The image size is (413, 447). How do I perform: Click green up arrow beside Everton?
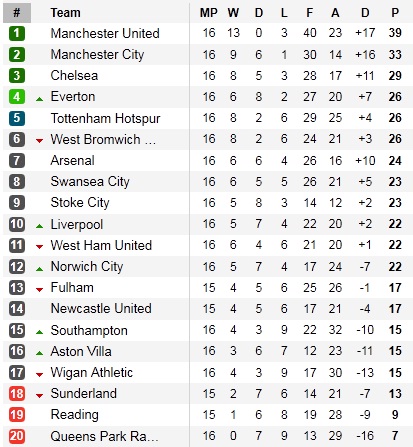39,99
